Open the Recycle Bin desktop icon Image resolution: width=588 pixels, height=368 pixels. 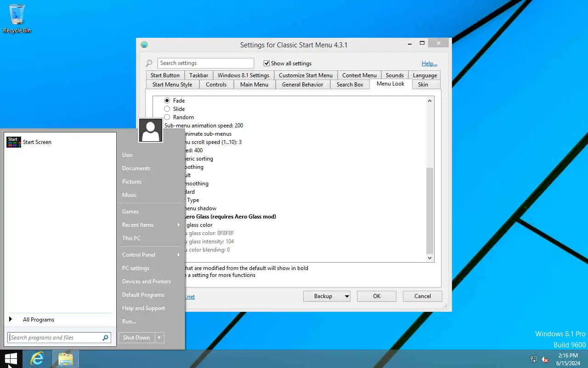coord(17,18)
